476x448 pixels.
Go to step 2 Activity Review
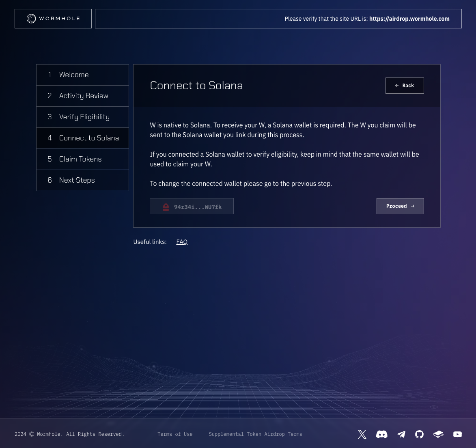point(82,96)
